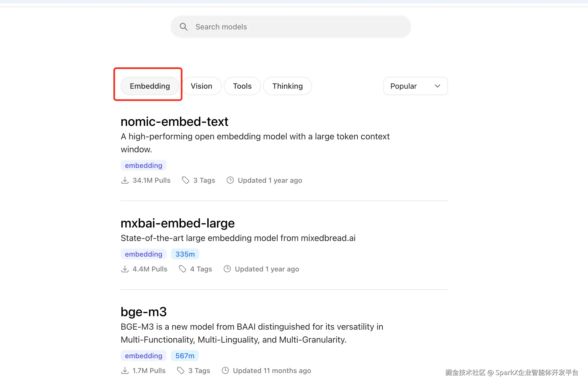Screen dimensions: 588x386
Task: Click download icon beside 1.7M Pulls
Action: (125, 370)
